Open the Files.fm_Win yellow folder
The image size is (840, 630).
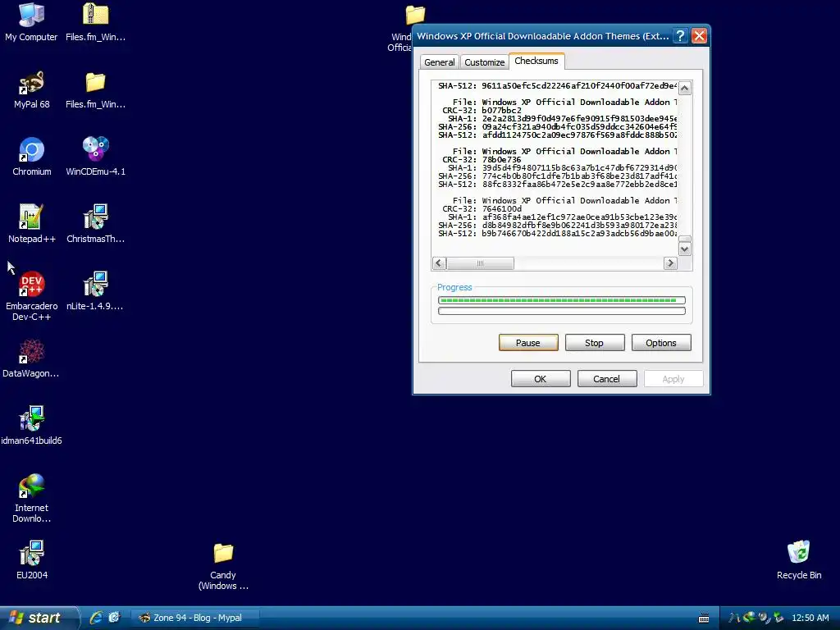point(95,89)
